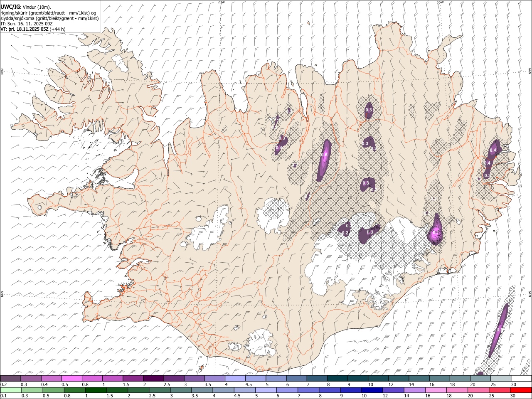This screenshot has width=532, height=399.
Task: Click the 20W longitude label
Action: 221,2
